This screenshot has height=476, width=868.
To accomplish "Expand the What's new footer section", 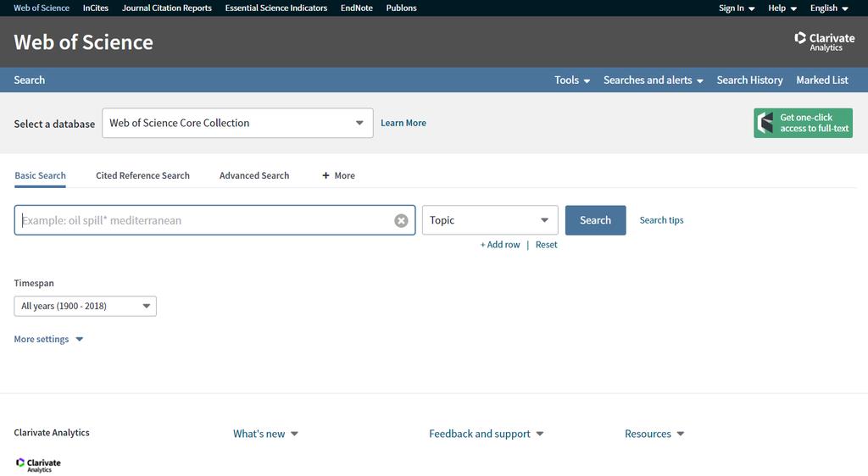I will [x=265, y=434].
